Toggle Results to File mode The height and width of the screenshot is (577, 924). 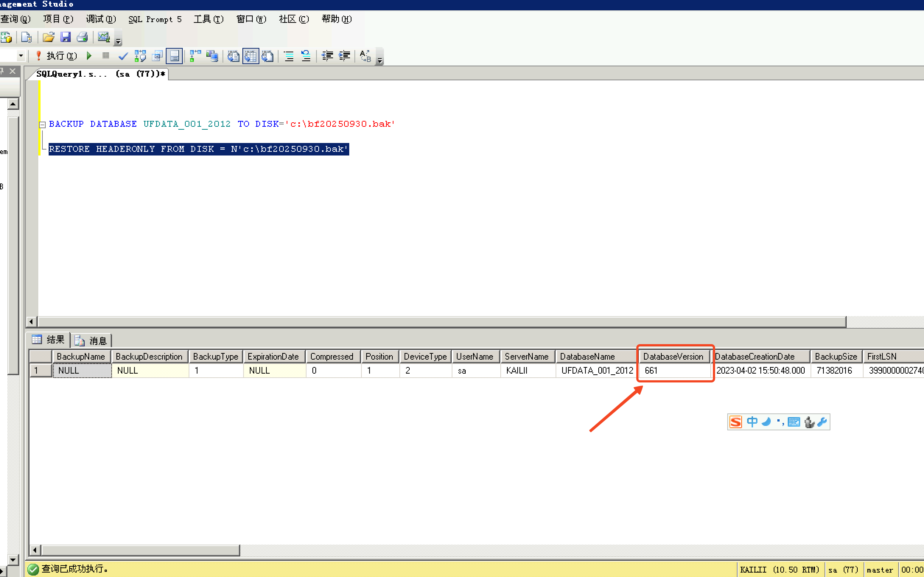tap(268, 56)
